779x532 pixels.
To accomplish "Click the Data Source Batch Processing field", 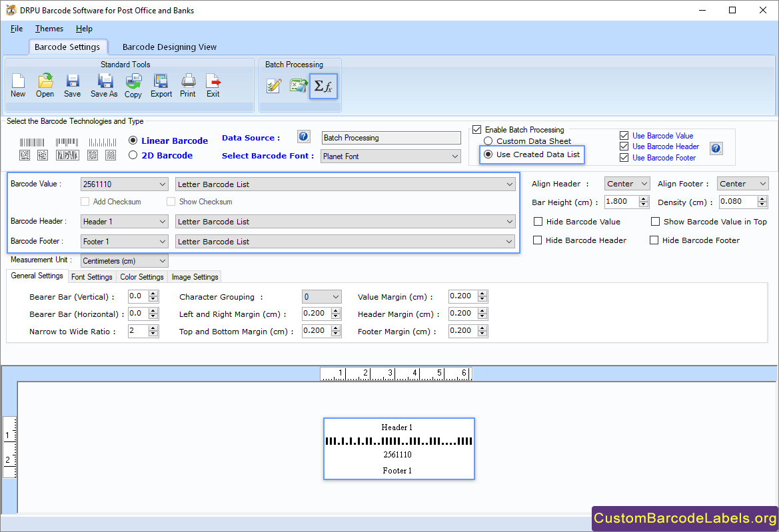I will 391,138.
